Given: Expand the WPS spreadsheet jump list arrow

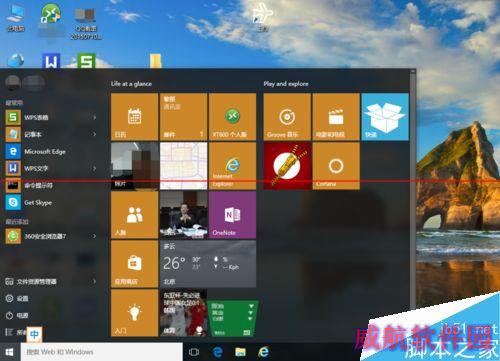Looking at the screenshot, I should (x=95, y=117).
